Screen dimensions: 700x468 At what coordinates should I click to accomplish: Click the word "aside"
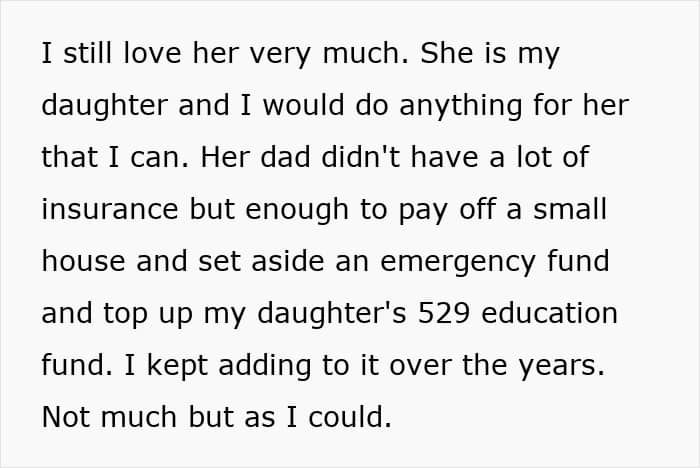click(x=288, y=260)
